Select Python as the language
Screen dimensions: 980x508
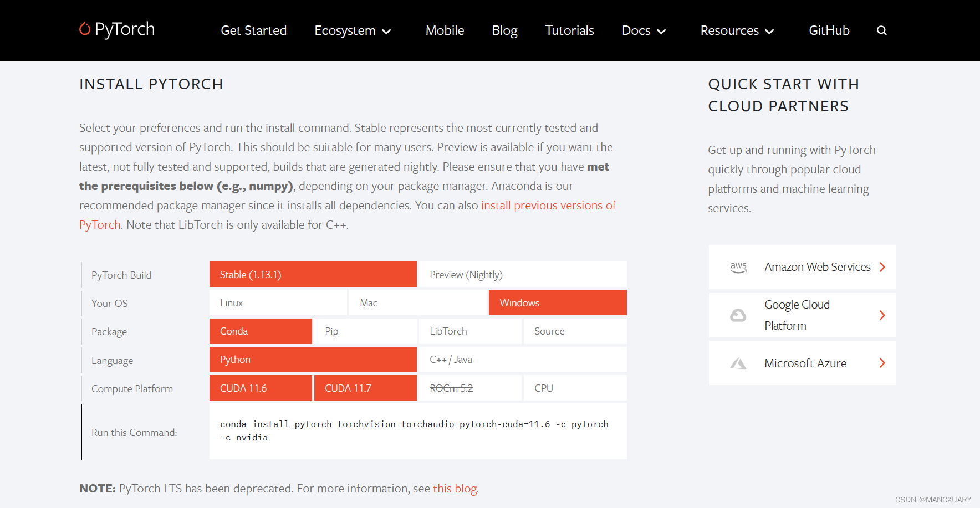[x=313, y=360]
